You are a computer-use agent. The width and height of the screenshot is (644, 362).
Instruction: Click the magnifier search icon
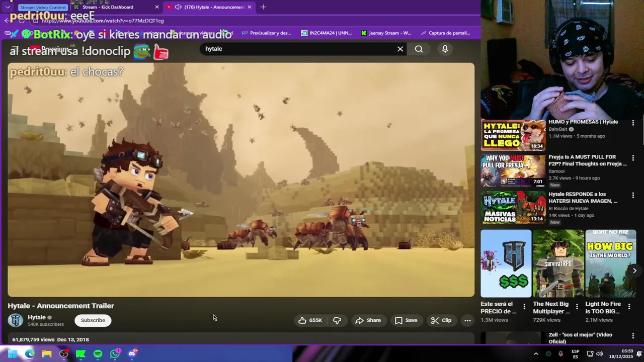coord(419,49)
